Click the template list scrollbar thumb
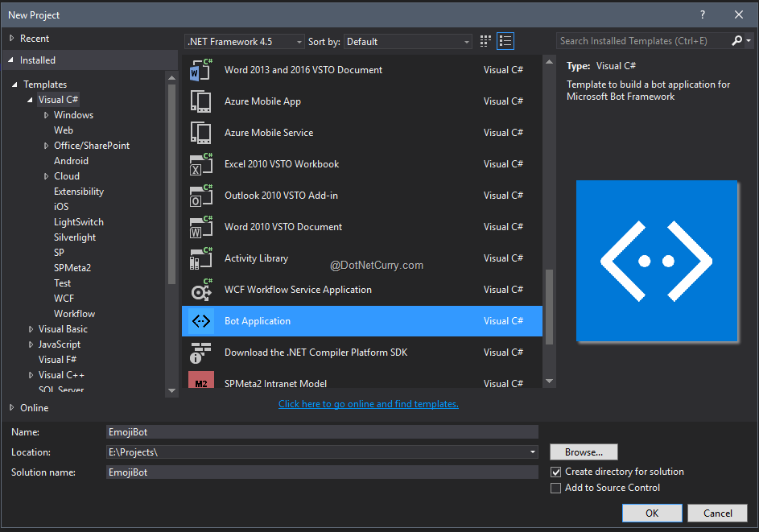759x532 pixels. pos(550,307)
